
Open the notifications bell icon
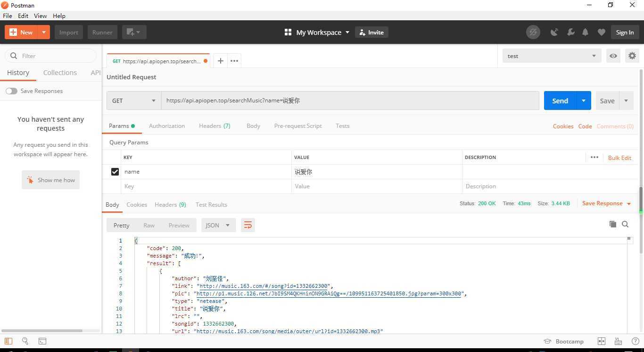[585, 32]
